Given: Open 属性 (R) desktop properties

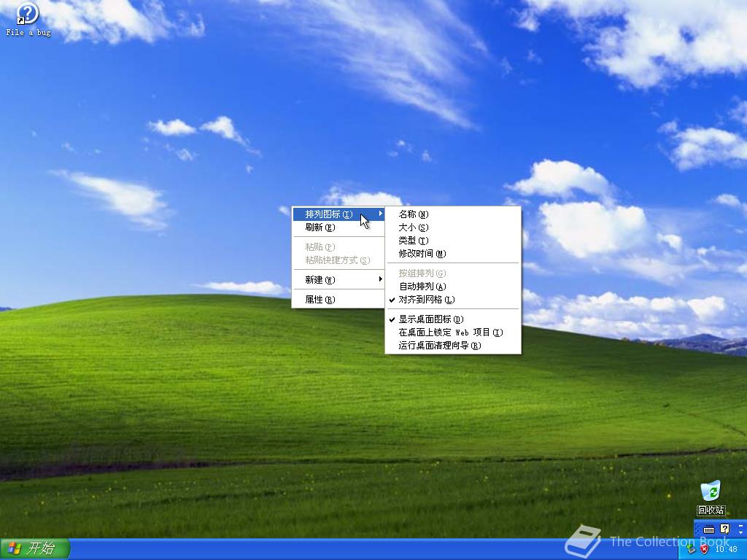Looking at the screenshot, I should pyautogui.click(x=338, y=300).
